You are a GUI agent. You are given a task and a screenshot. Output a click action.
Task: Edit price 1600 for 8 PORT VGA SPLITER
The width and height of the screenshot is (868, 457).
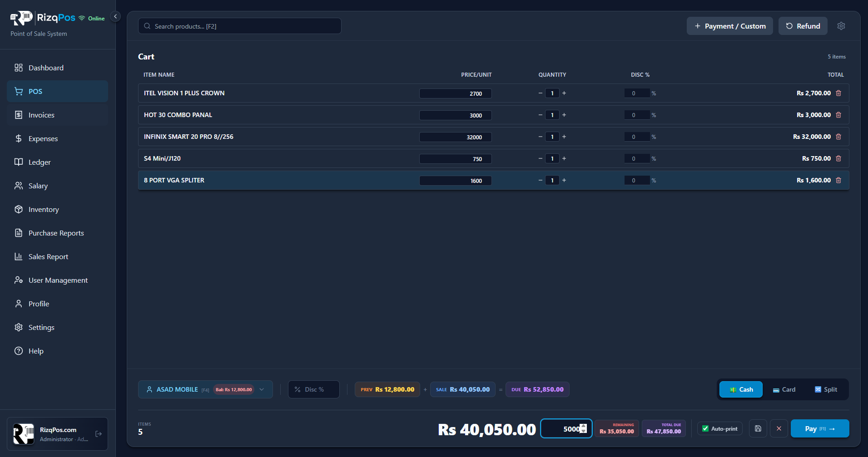tap(456, 181)
